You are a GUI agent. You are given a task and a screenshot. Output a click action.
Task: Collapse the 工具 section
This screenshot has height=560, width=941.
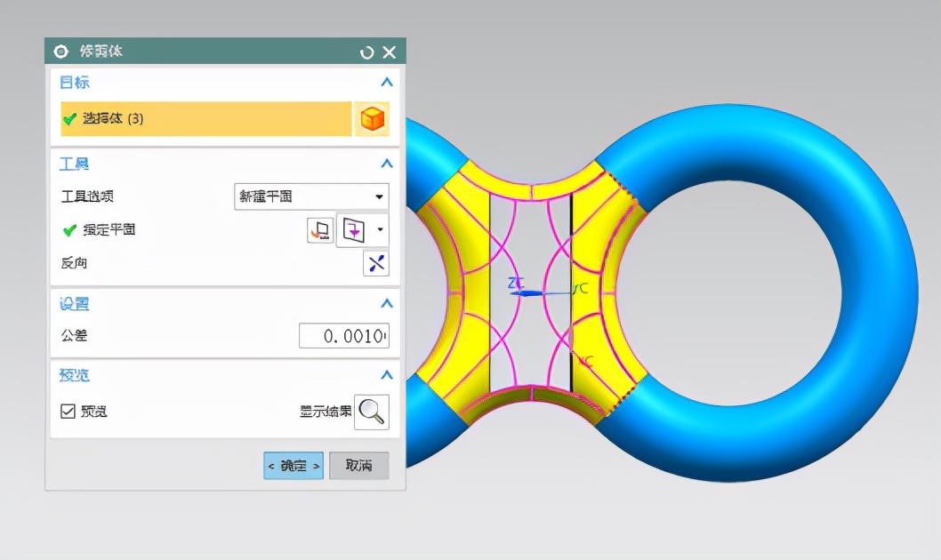pos(386,164)
